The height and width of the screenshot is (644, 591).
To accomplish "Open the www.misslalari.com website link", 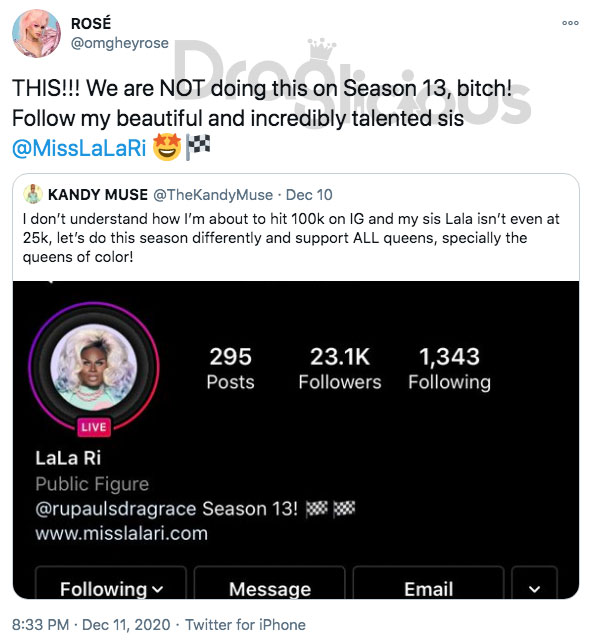I will coord(122,534).
